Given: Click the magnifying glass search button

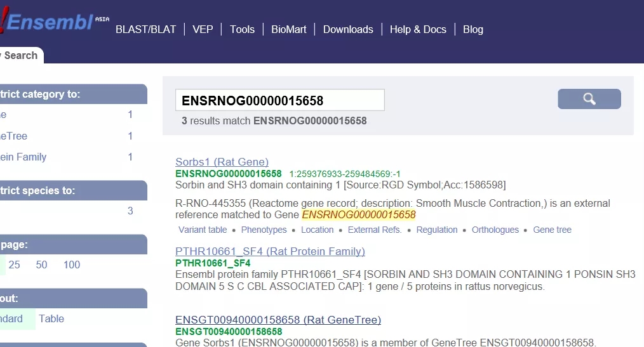Looking at the screenshot, I should point(589,99).
